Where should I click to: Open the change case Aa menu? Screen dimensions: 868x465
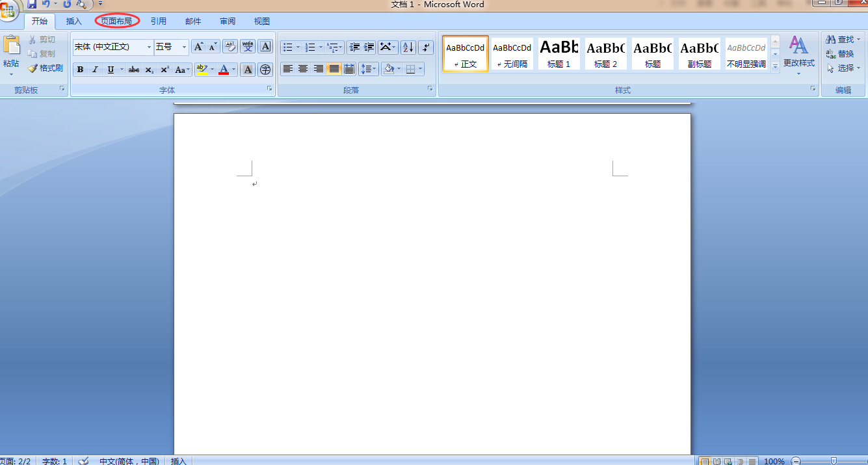tap(183, 70)
